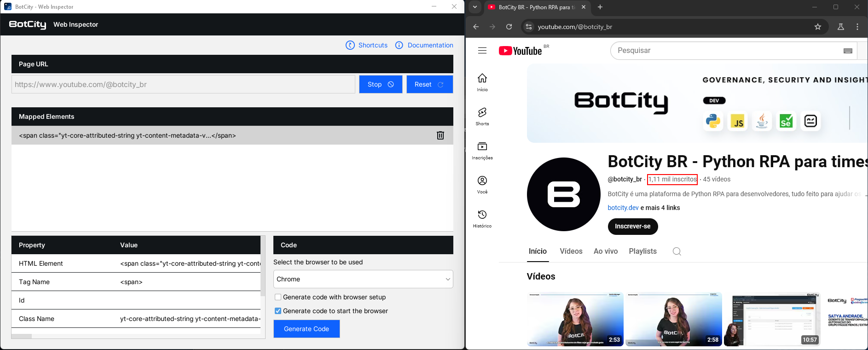Viewport: 868px width, 350px height.
Task: Open Chrome three-dot options menu
Action: point(857,27)
